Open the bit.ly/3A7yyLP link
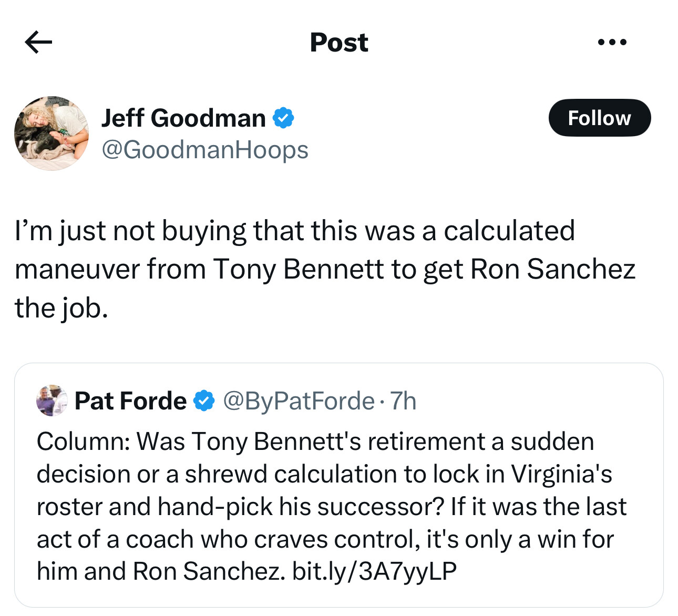This screenshot has height=616, width=678. [x=374, y=571]
